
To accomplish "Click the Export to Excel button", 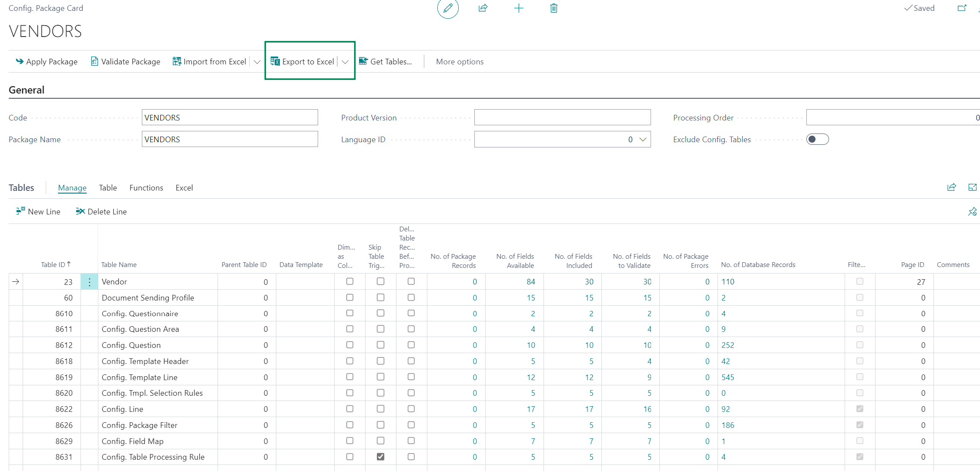I will tap(302, 62).
